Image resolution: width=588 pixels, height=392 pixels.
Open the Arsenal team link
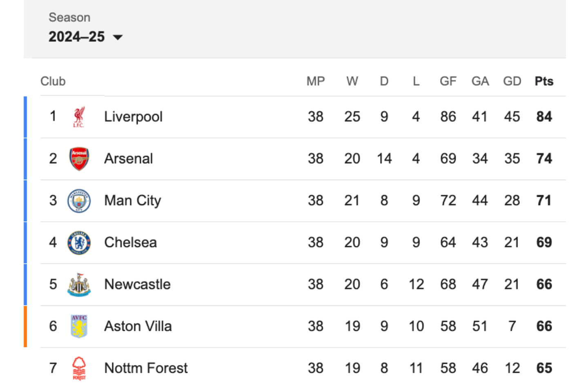[128, 159]
